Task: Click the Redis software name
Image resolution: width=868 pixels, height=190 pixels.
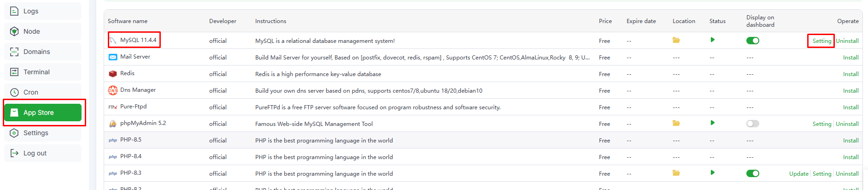Action: [x=127, y=73]
